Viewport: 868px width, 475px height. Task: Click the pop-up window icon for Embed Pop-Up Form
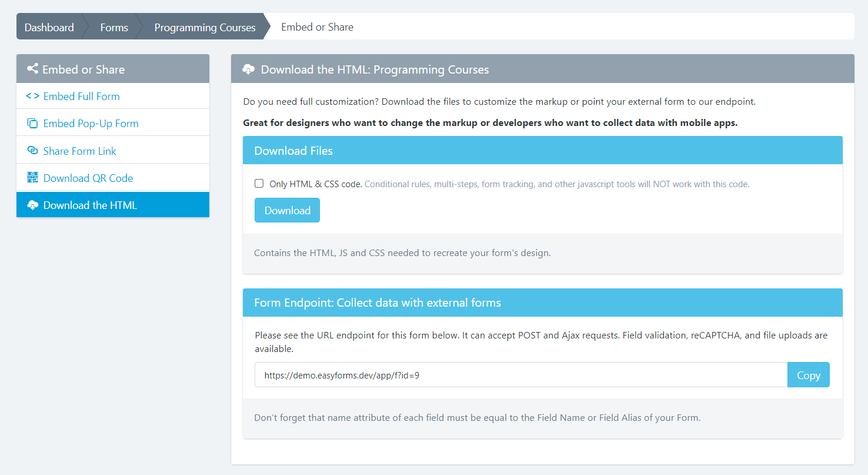click(x=32, y=124)
